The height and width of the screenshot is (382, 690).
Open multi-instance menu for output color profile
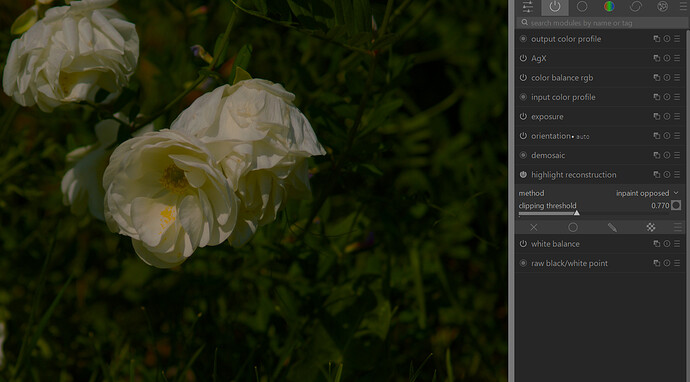pos(657,39)
